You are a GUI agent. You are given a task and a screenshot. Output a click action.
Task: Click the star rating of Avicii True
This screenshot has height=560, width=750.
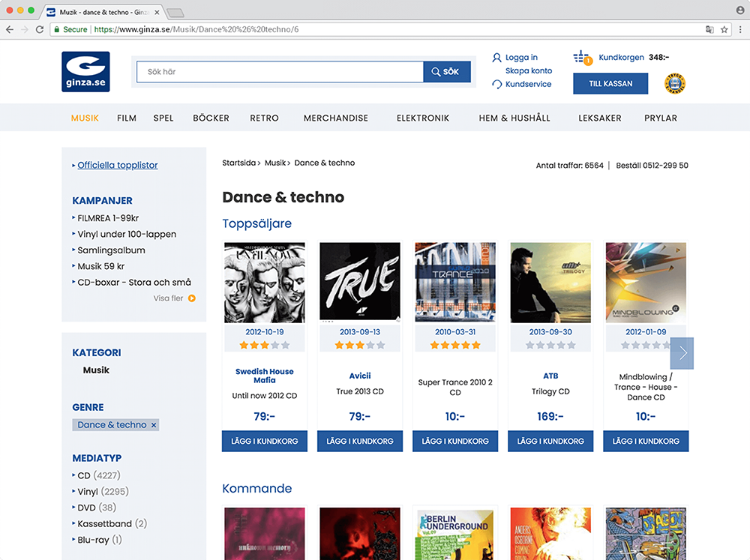click(360, 345)
